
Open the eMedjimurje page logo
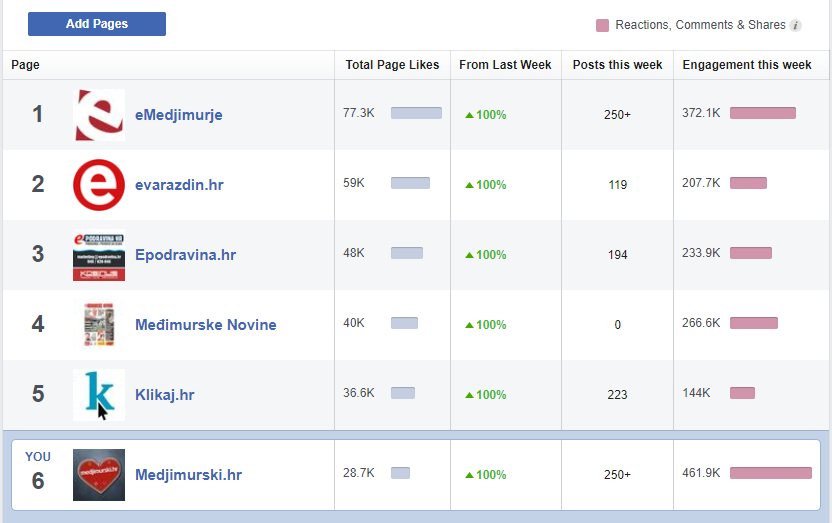click(x=99, y=115)
